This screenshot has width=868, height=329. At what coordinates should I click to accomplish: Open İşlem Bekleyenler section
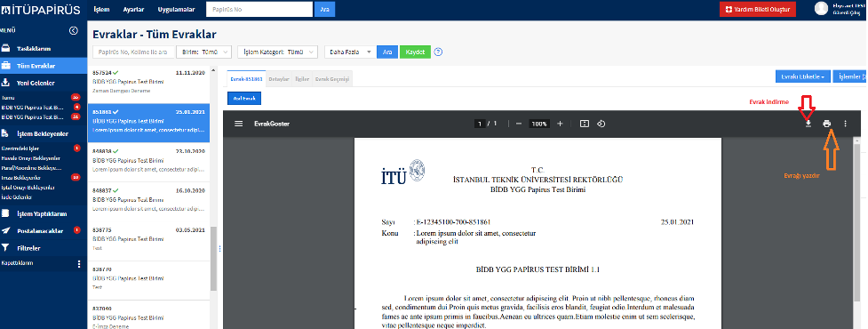tap(44, 133)
